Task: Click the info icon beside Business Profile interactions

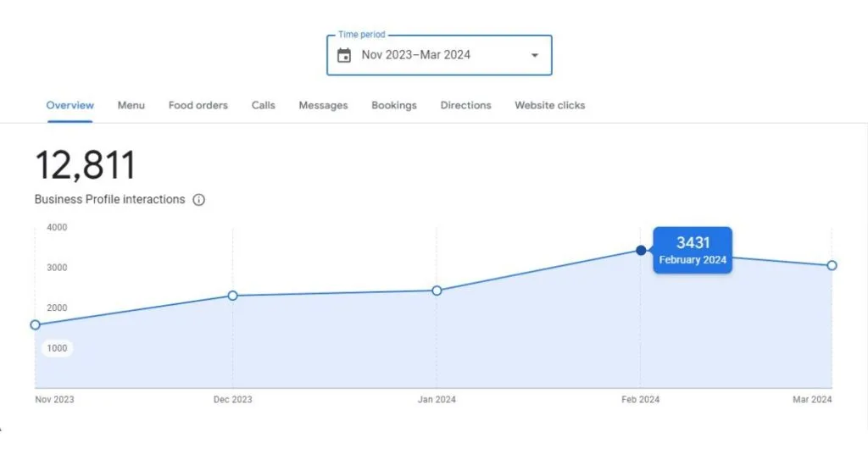Action: (198, 200)
